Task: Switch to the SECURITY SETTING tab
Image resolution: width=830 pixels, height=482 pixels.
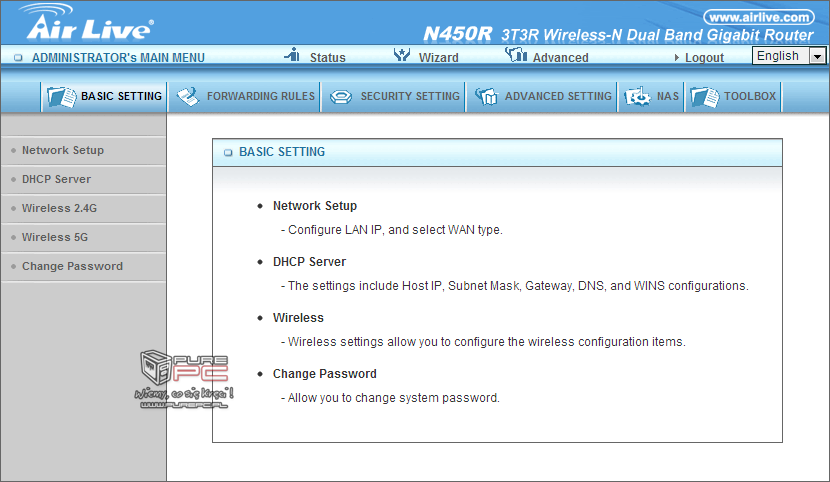Action: 410,97
